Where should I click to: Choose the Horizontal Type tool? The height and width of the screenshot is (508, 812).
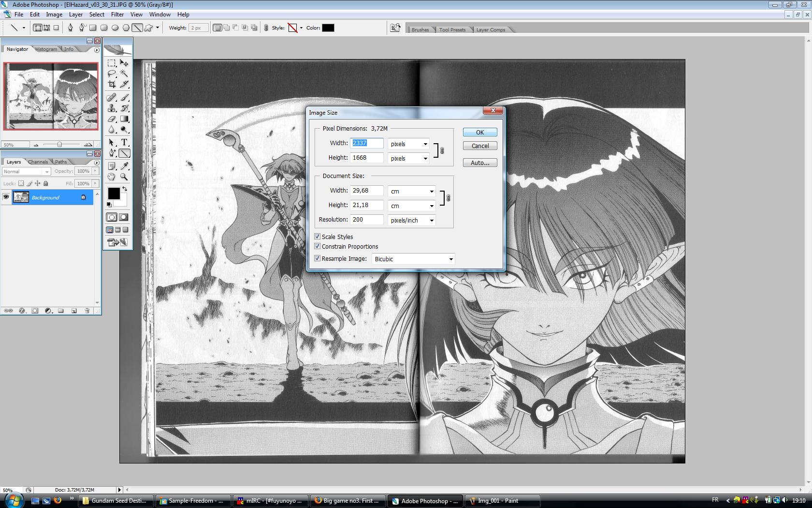coord(124,142)
